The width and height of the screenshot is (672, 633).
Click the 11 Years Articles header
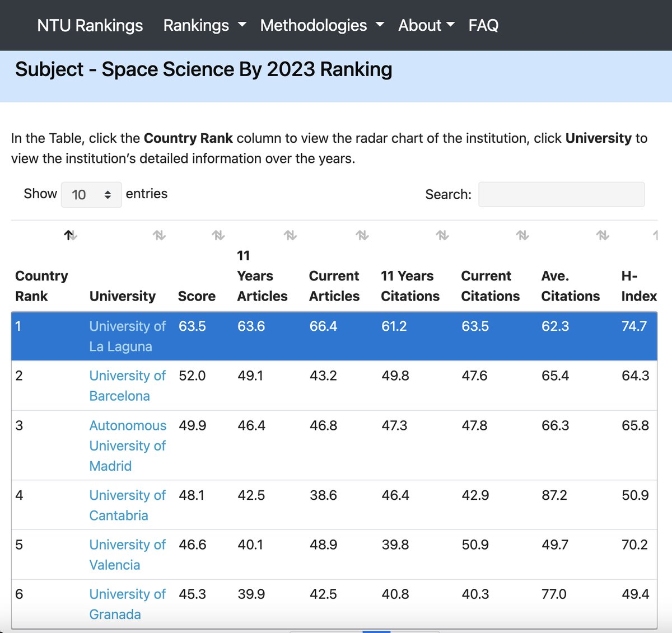click(x=262, y=276)
